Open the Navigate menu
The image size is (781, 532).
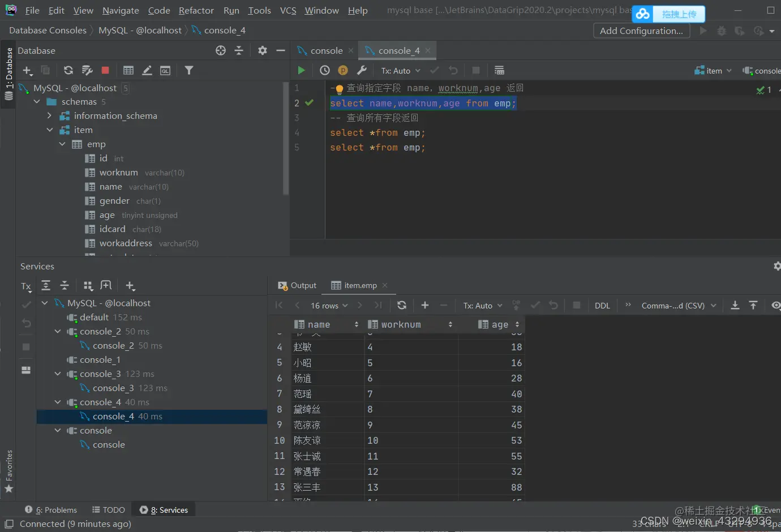(121, 10)
